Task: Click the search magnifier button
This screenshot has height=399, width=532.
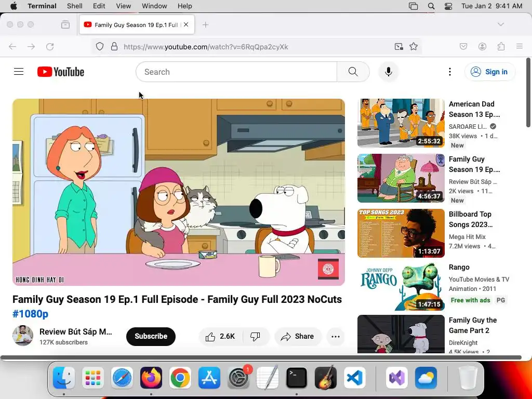Action: click(353, 72)
